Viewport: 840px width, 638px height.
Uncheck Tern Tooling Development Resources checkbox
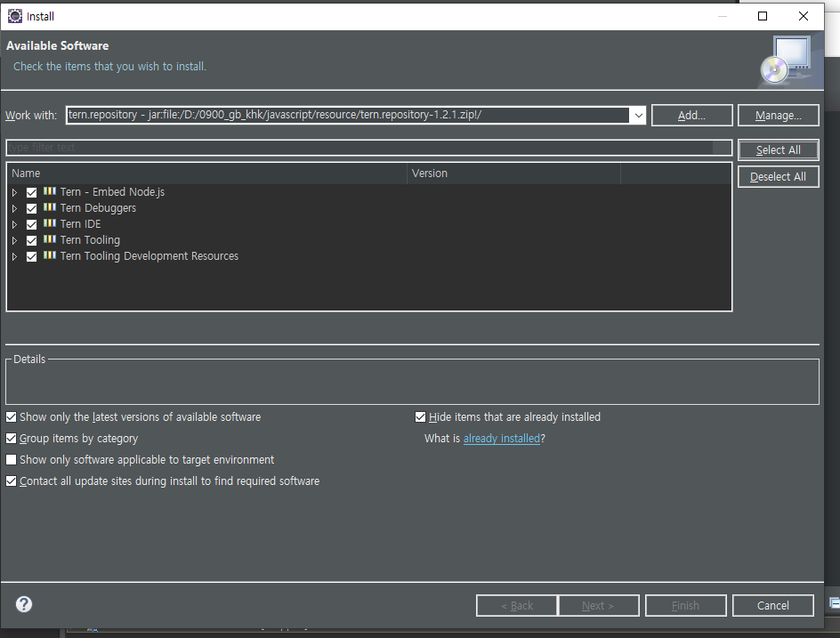[32, 256]
